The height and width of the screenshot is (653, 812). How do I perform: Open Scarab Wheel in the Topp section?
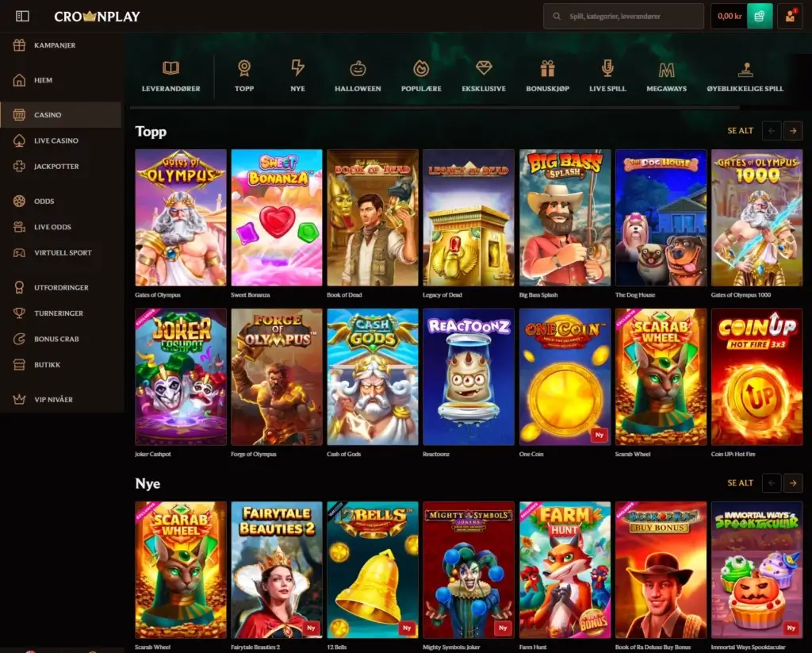(661, 377)
